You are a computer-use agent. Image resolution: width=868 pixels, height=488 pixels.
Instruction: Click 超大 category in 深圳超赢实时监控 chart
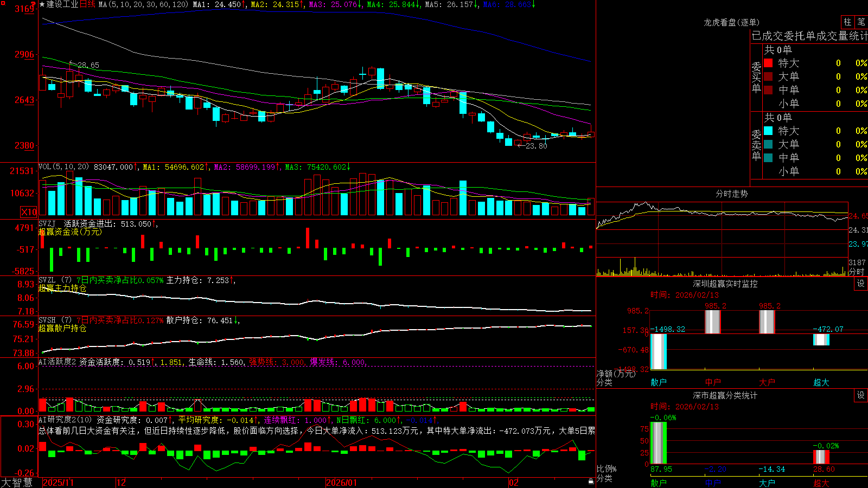821,382
